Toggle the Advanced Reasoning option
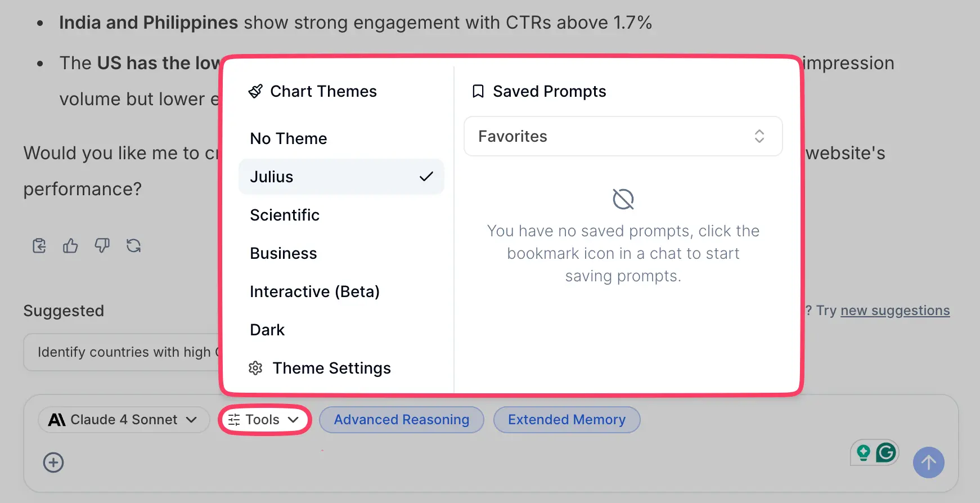 click(401, 420)
